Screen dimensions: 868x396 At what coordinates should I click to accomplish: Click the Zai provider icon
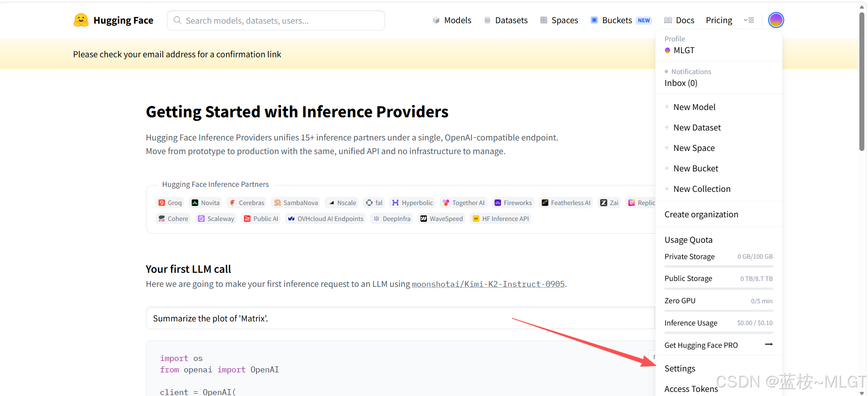[x=604, y=203]
